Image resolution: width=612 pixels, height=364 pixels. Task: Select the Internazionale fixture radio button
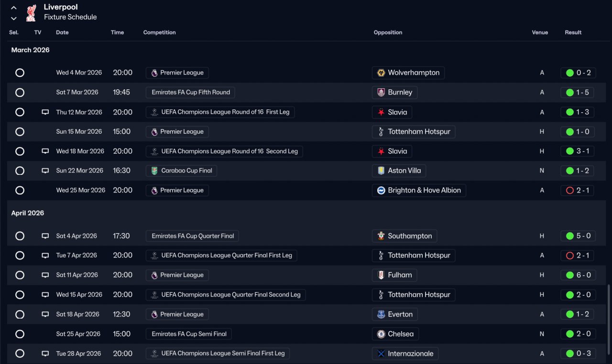point(20,354)
